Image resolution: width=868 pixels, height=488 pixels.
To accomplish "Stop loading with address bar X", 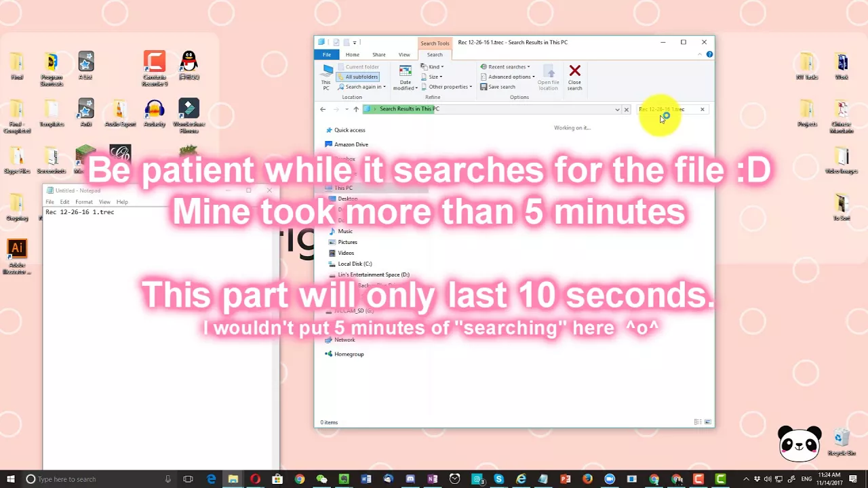I will 627,109.
